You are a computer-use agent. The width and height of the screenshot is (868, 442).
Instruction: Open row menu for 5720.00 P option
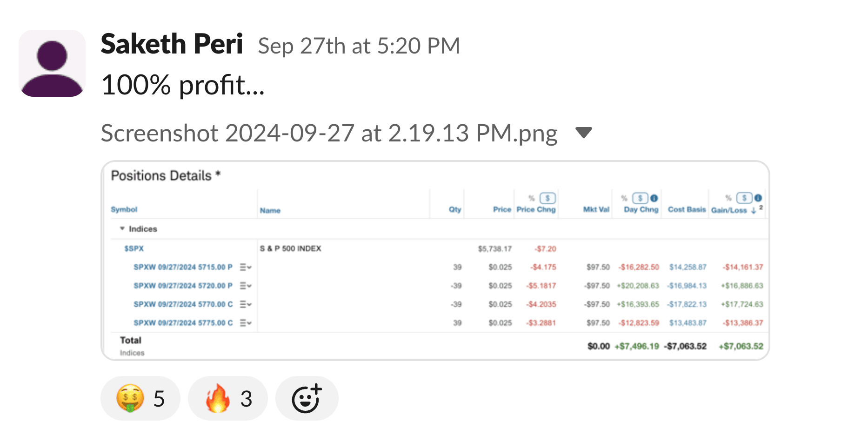coord(246,286)
